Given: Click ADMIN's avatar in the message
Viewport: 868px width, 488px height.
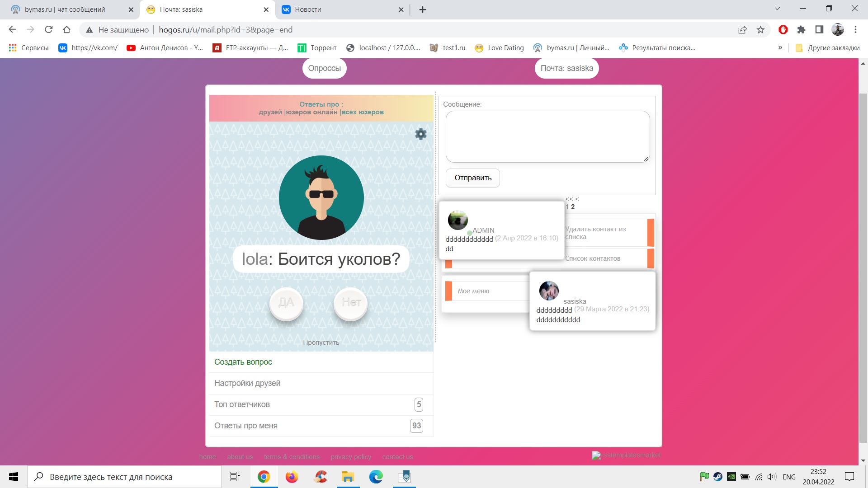Looking at the screenshot, I should tap(458, 220).
